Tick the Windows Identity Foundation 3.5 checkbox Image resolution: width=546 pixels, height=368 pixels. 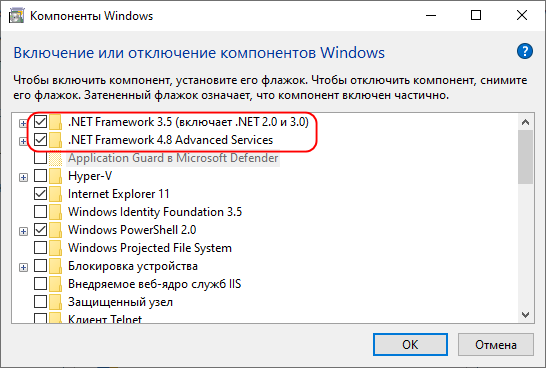click(x=40, y=212)
